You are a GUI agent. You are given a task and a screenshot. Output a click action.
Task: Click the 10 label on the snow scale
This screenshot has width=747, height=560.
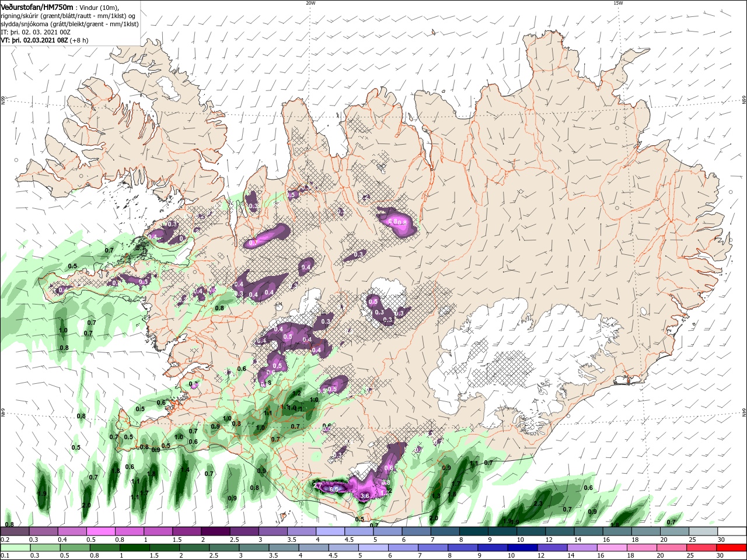tap(520, 540)
